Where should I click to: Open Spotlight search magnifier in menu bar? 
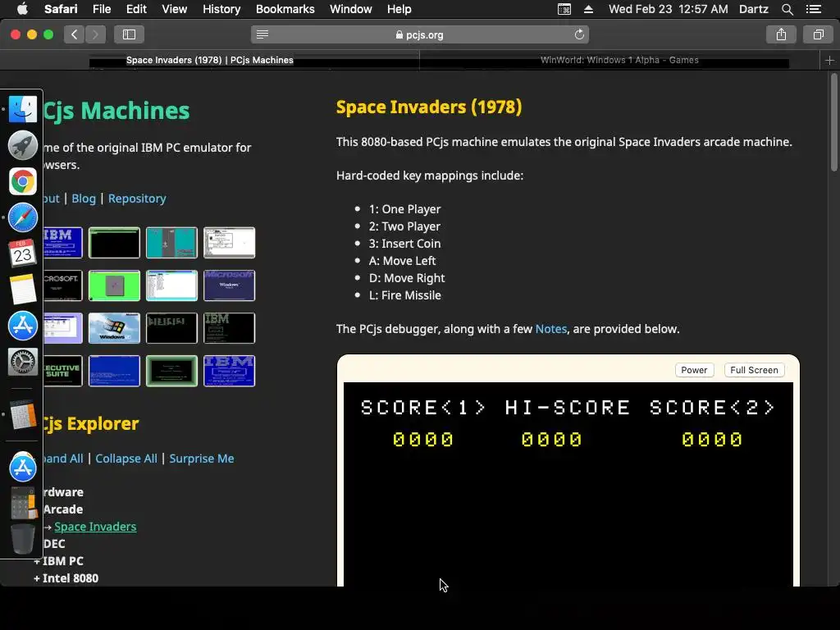click(787, 9)
